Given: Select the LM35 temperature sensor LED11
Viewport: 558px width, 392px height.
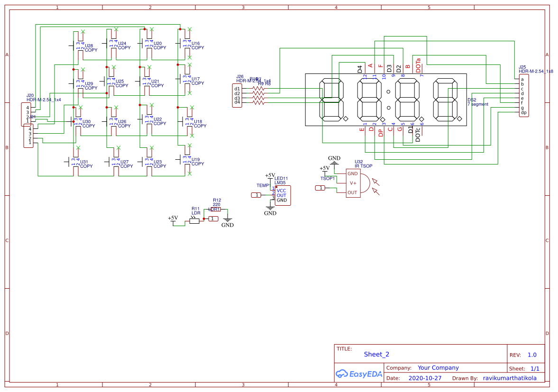Looking at the screenshot, I should tap(282, 194).
